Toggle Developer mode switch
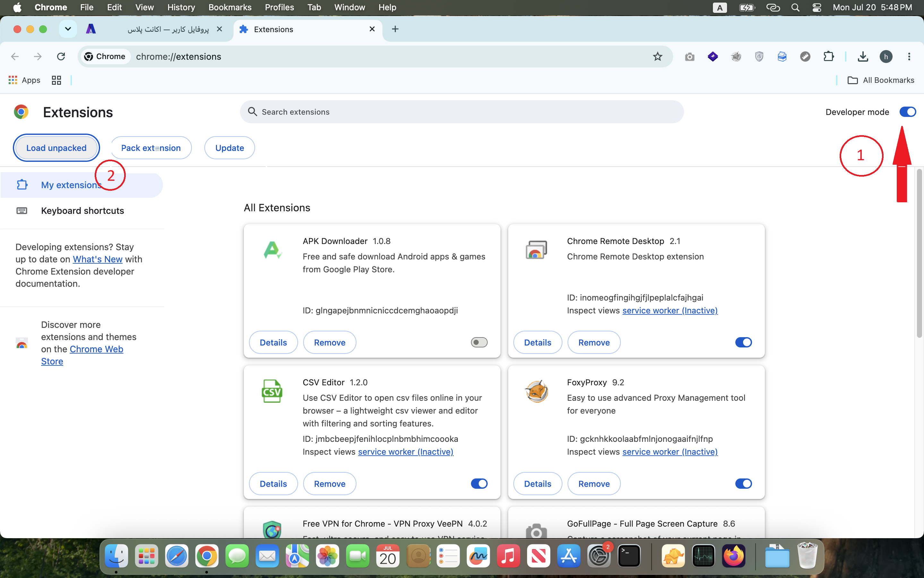 (x=908, y=112)
